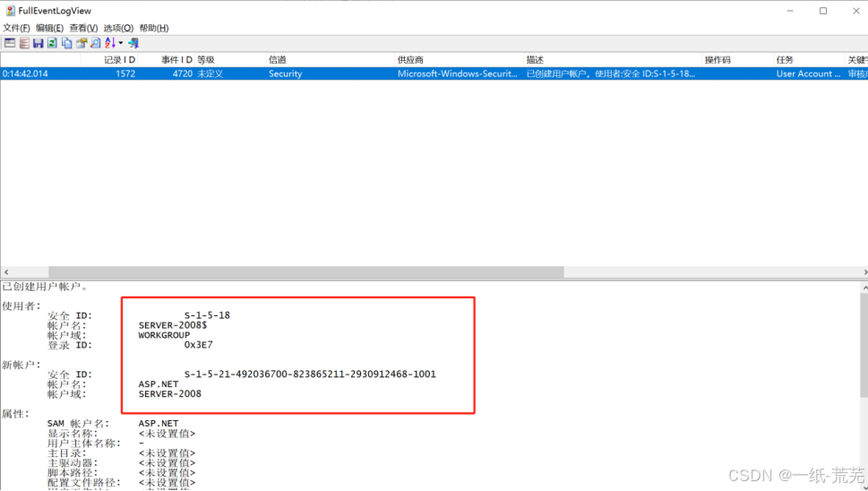Click the detail pane scroll up arrow
868x491 pixels.
click(864, 288)
